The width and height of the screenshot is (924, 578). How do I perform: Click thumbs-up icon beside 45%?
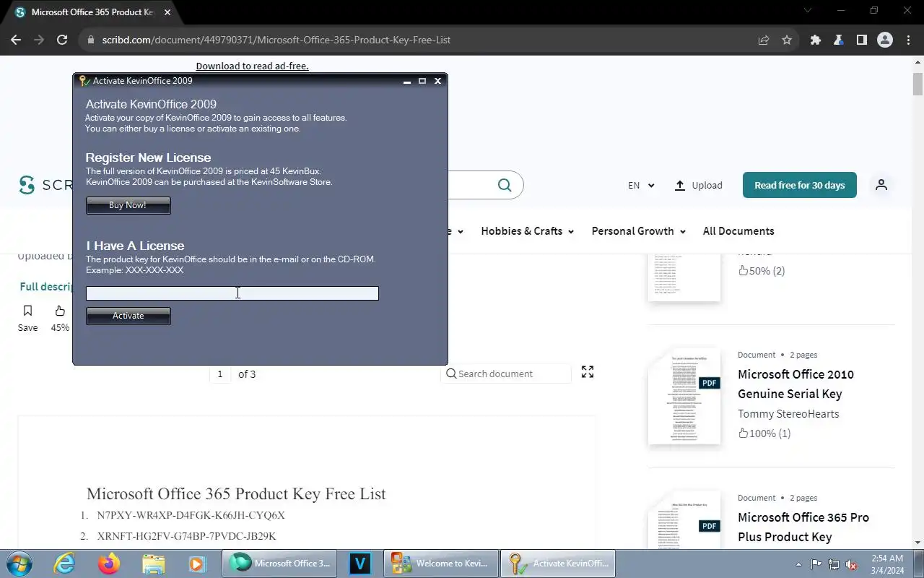[60, 311]
